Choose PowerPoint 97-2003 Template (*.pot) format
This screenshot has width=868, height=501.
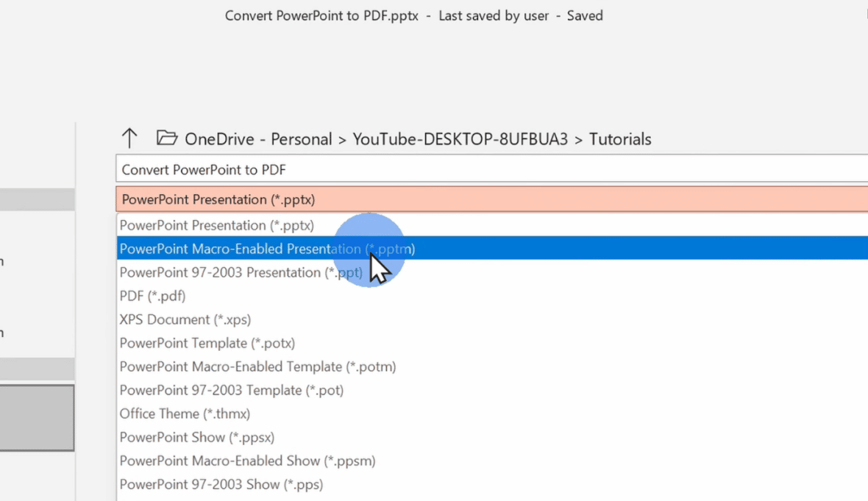tap(232, 390)
